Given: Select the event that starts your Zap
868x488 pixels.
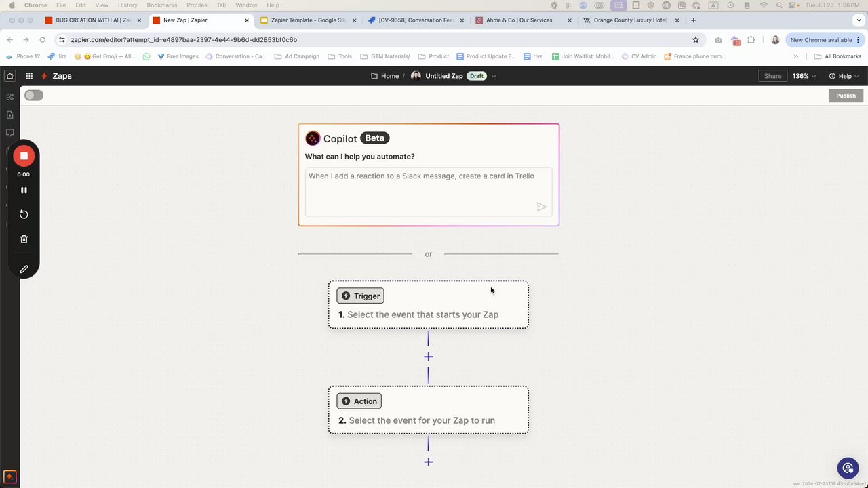Looking at the screenshot, I should coord(429,305).
